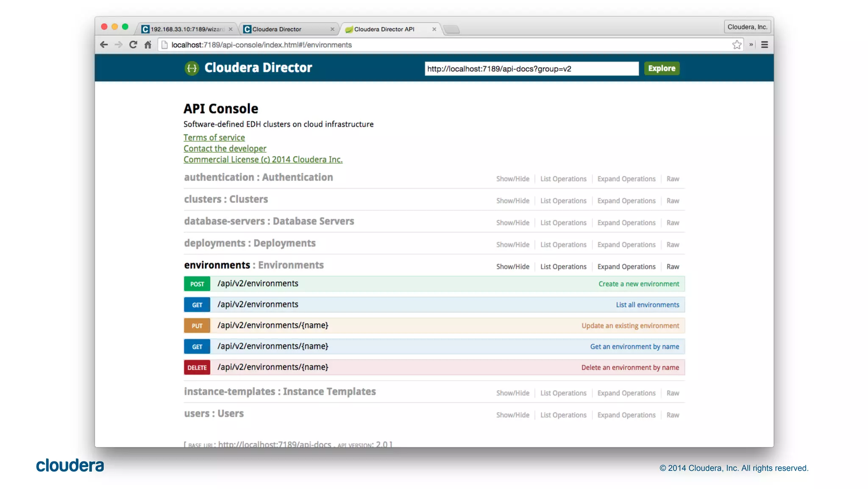Expand the authentication : Authentication section

point(258,177)
